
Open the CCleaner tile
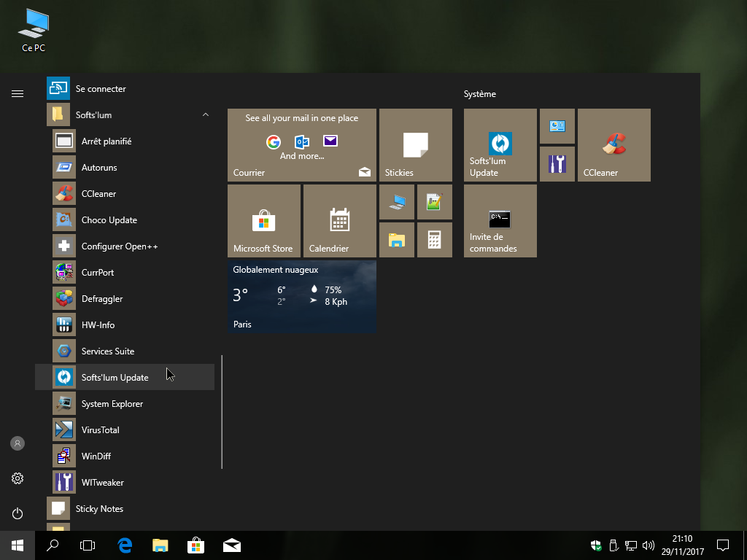click(614, 145)
